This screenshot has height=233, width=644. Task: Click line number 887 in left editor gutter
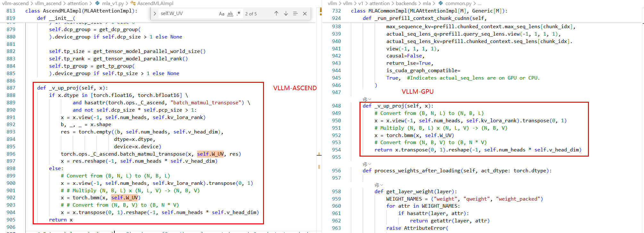(11, 88)
